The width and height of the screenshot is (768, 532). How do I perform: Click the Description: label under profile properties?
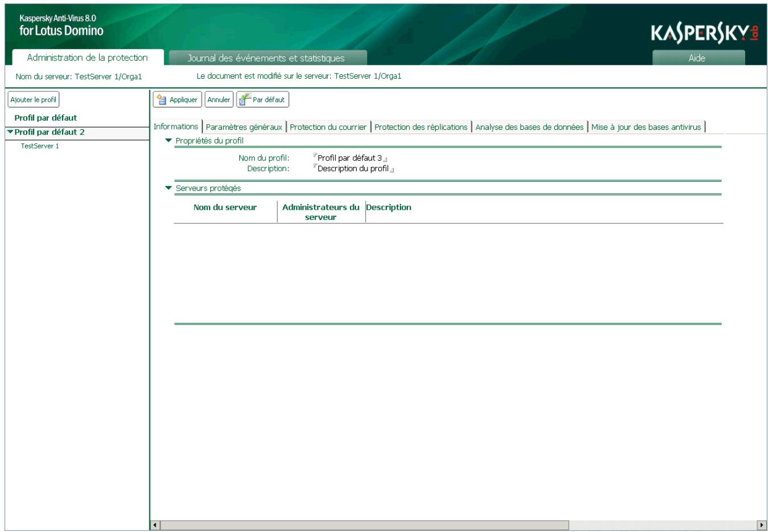pos(268,169)
